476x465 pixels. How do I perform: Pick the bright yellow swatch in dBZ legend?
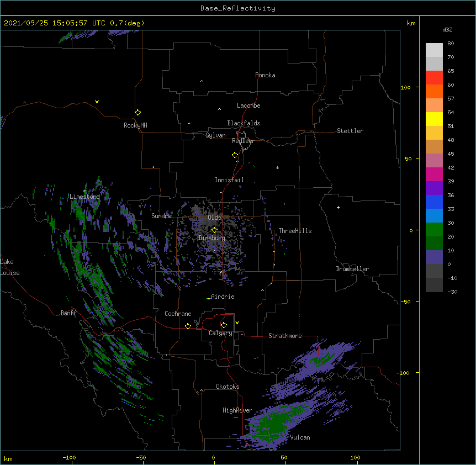pyautogui.click(x=434, y=119)
